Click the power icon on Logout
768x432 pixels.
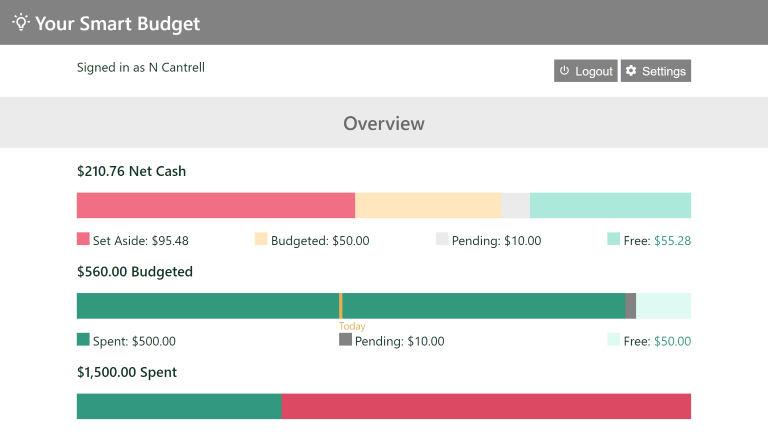pos(565,71)
